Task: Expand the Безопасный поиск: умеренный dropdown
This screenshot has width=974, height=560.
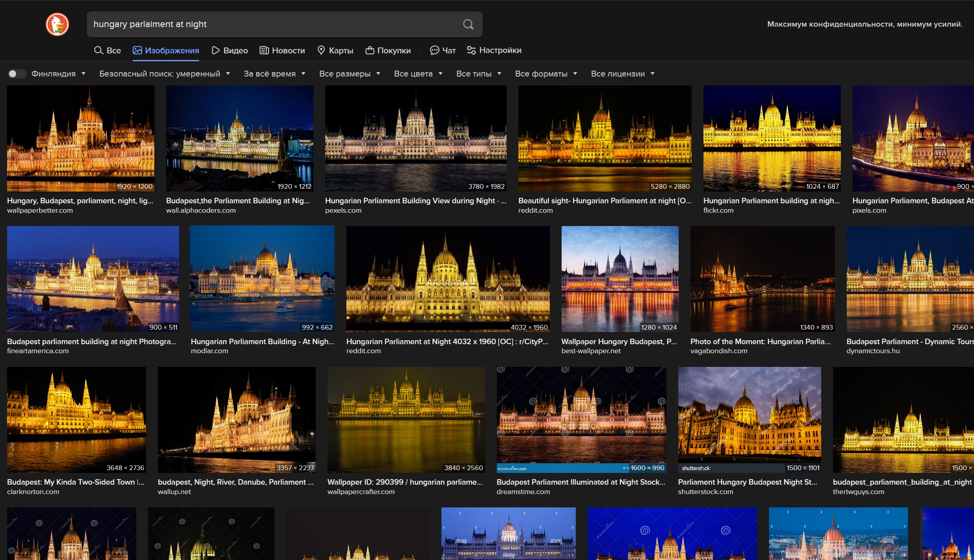Action: 165,74
